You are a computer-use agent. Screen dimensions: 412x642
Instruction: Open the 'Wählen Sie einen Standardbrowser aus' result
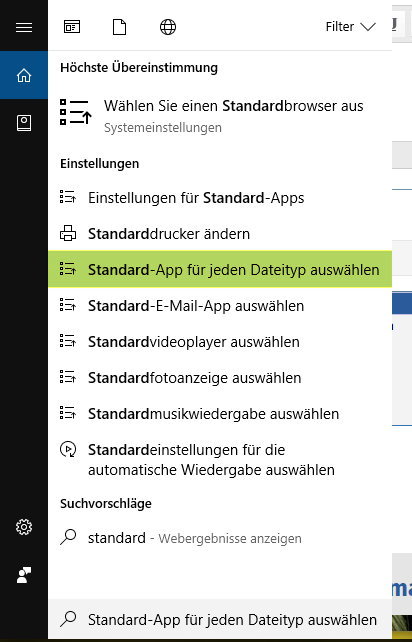pyautogui.click(x=220, y=116)
